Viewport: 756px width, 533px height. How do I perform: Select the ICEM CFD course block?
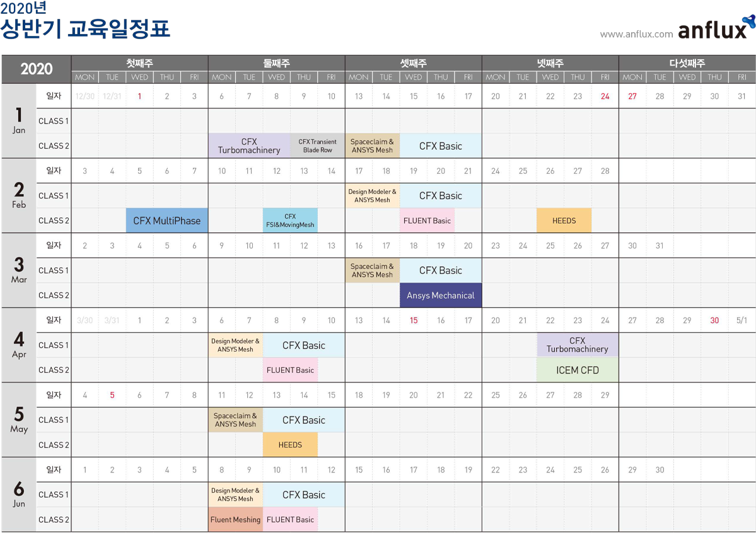[578, 370]
